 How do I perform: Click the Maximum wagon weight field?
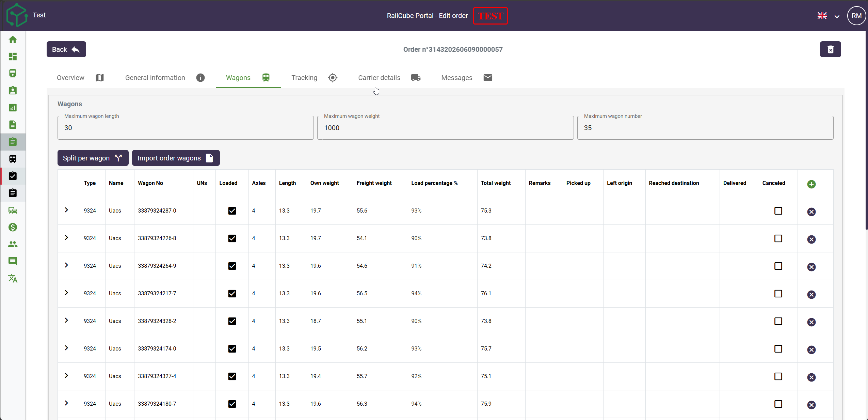tap(445, 128)
